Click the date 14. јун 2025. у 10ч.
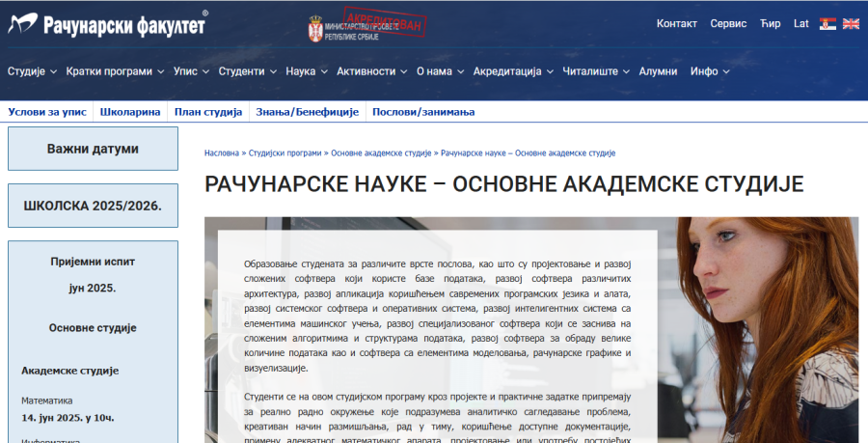 [68, 418]
